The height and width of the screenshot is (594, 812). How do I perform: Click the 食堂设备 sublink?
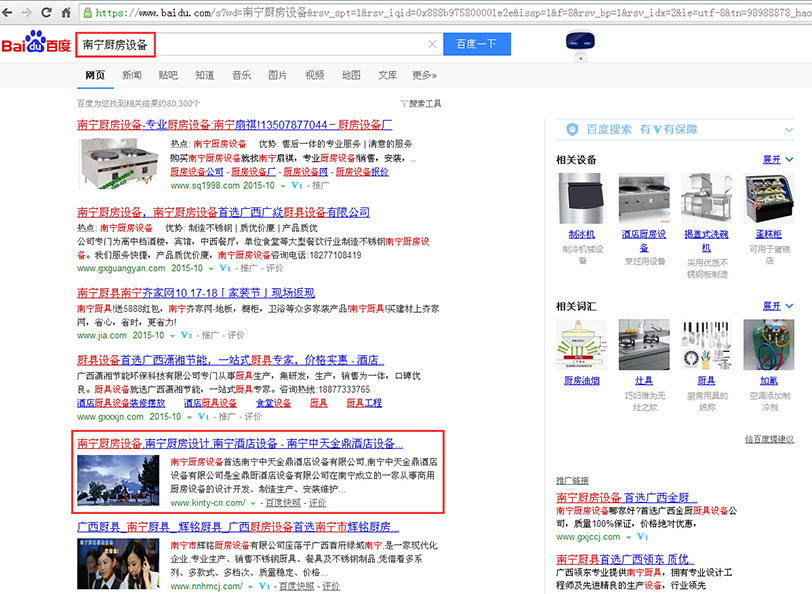pos(273,403)
